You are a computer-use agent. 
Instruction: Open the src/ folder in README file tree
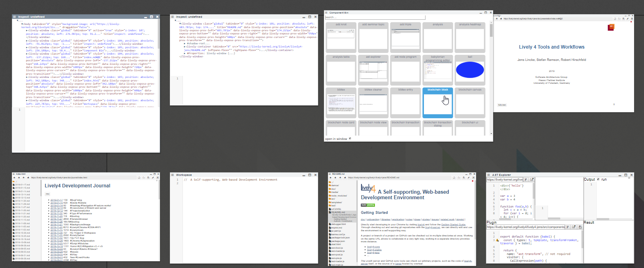333,199
